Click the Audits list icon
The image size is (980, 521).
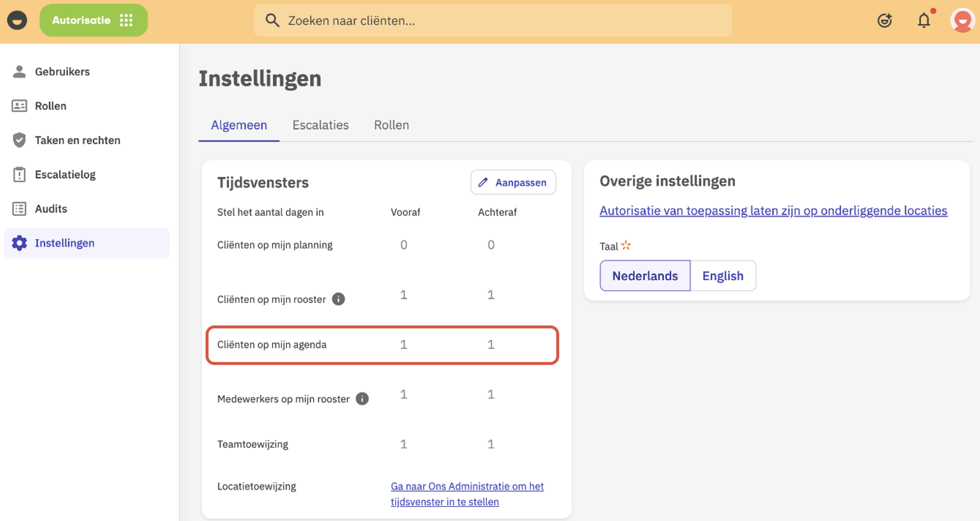click(19, 209)
